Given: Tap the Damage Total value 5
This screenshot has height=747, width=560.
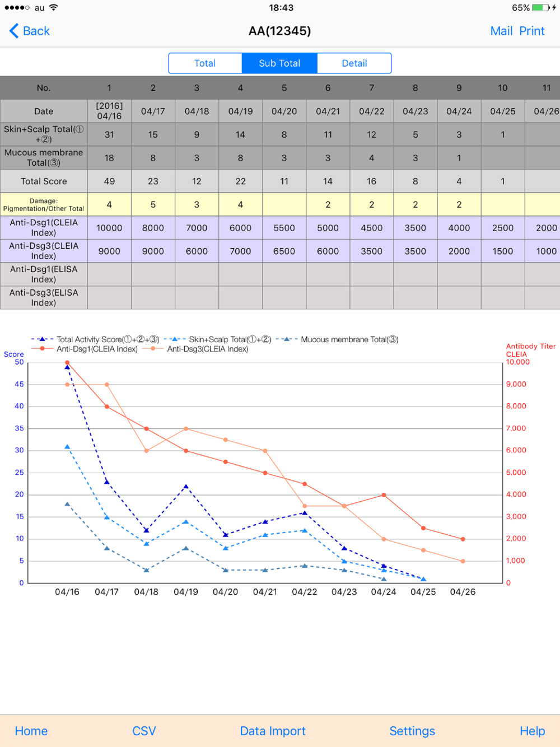Looking at the screenshot, I should pos(153,204).
